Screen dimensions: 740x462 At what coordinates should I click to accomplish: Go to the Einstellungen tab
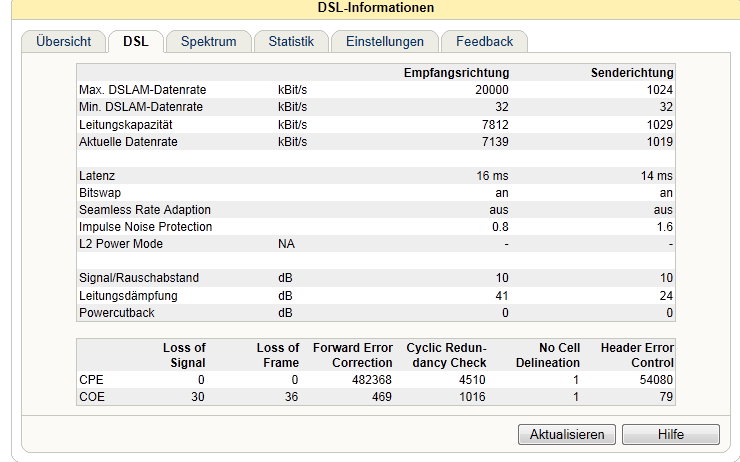click(x=385, y=42)
